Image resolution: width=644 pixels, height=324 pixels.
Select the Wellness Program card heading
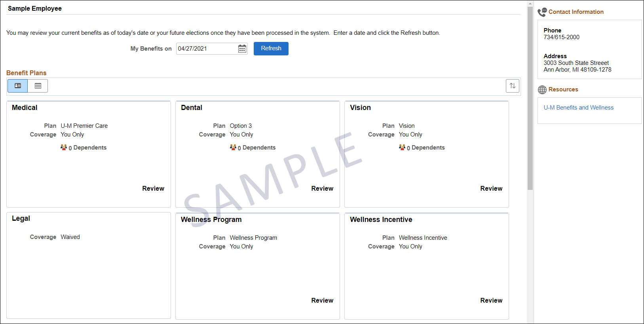pyautogui.click(x=211, y=220)
